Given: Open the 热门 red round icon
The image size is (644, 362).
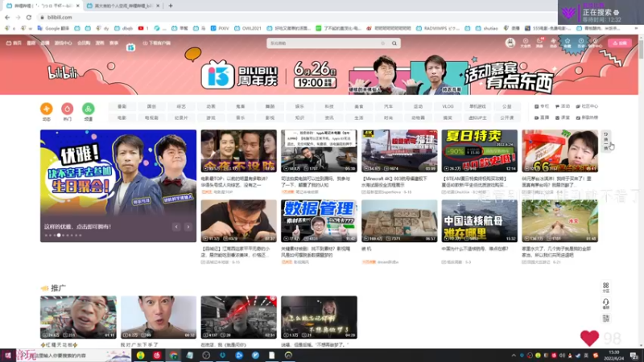Looking at the screenshot, I should point(68,109).
